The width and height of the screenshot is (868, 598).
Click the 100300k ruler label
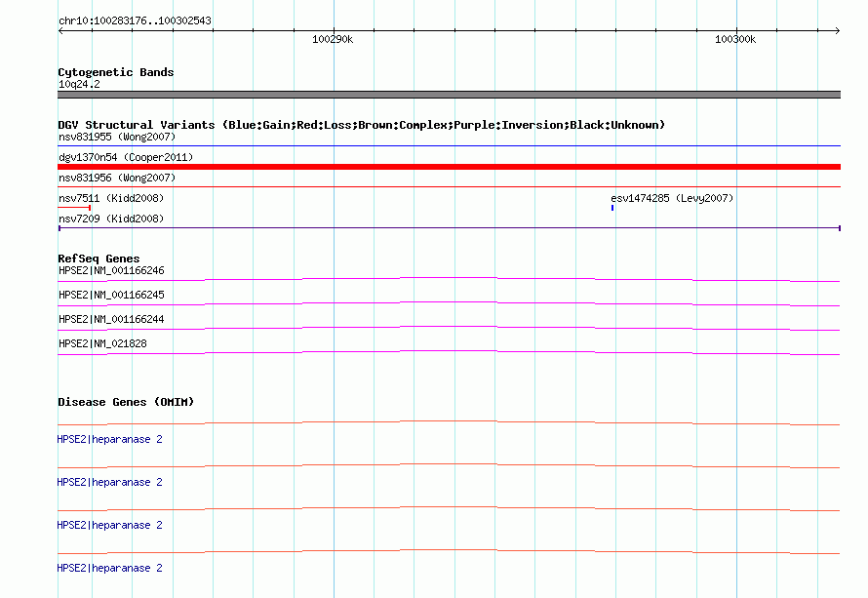tap(735, 39)
